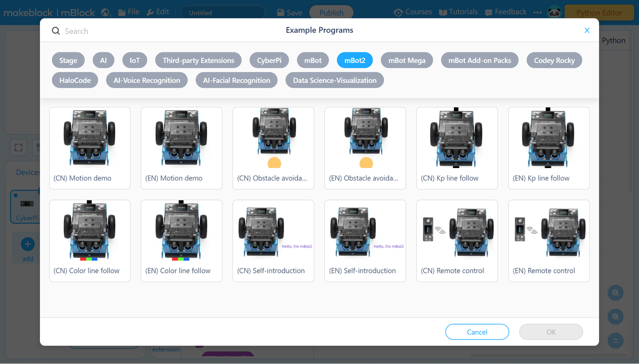
Task: Click the Publish button
Action: pyautogui.click(x=331, y=12)
